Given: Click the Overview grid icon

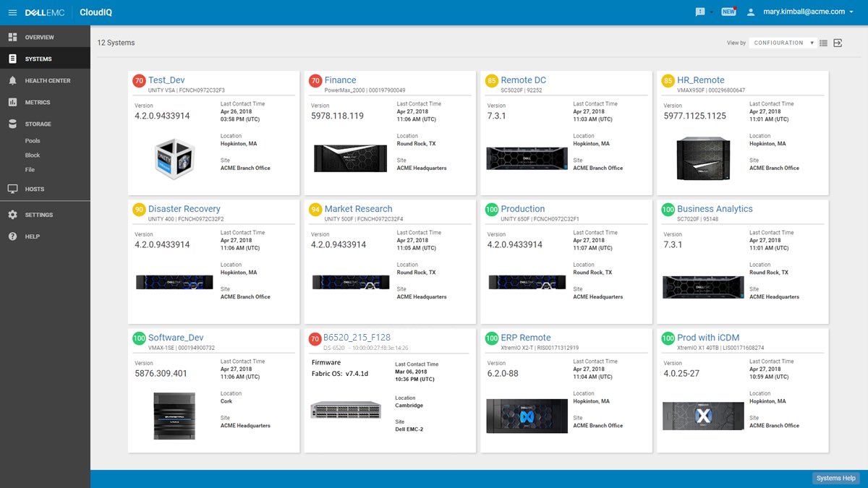Looking at the screenshot, I should click(12, 37).
